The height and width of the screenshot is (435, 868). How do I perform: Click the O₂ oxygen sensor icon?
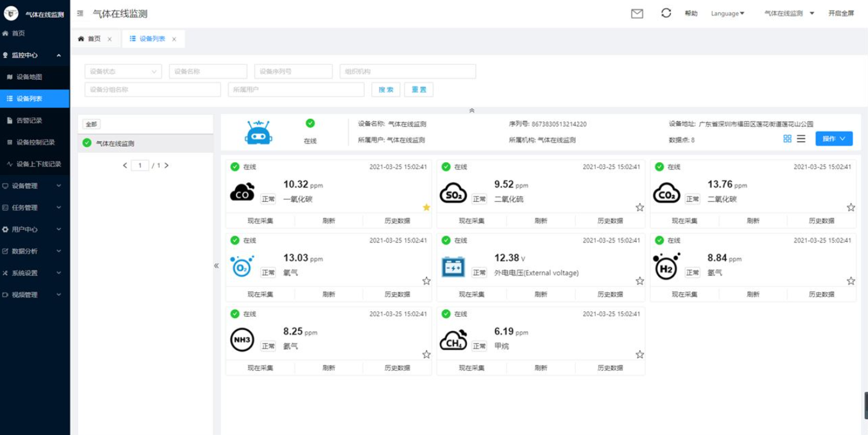pos(241,266)
